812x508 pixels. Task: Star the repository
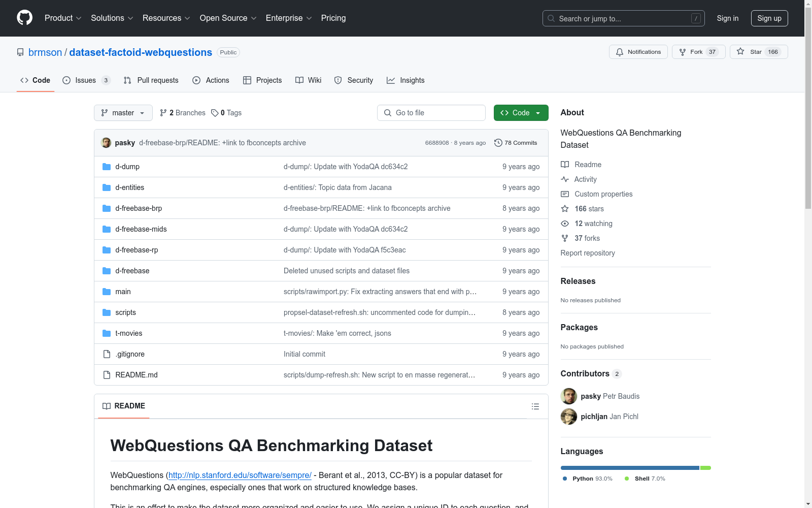[x=758, y=52]
